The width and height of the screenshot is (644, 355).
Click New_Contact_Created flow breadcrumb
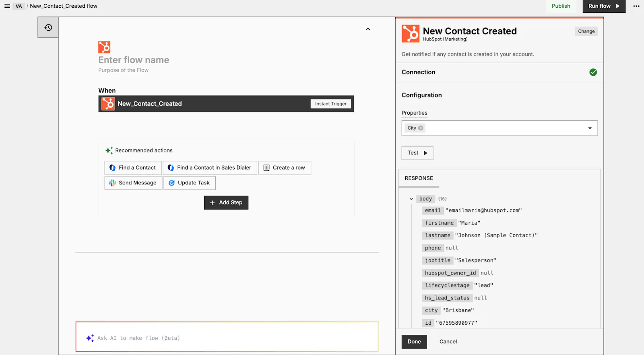64,6
